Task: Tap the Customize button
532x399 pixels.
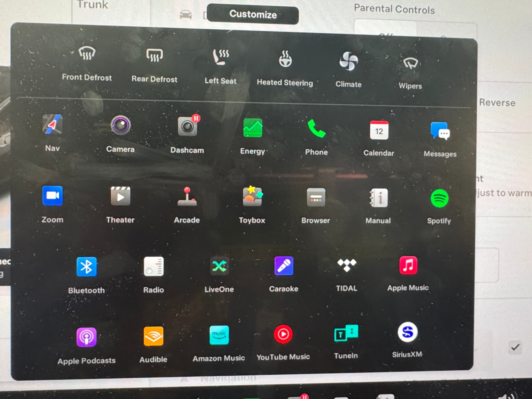Action: point(253,14)
